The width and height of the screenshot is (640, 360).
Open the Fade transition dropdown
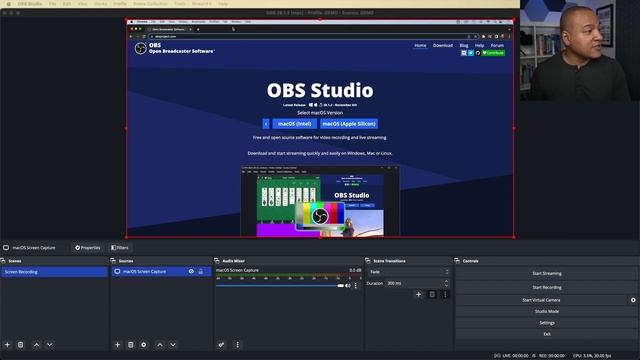tap(409, 272)
